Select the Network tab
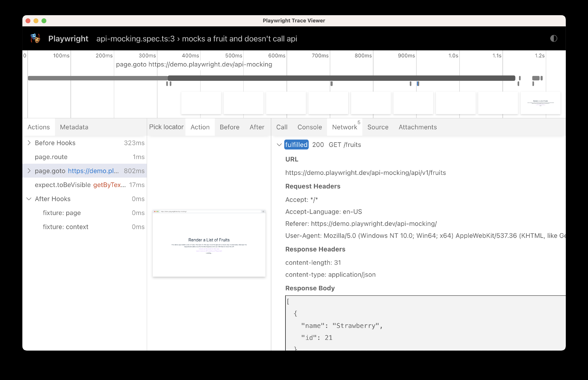This screenshot has height=380, width=588. pos(345,127)
